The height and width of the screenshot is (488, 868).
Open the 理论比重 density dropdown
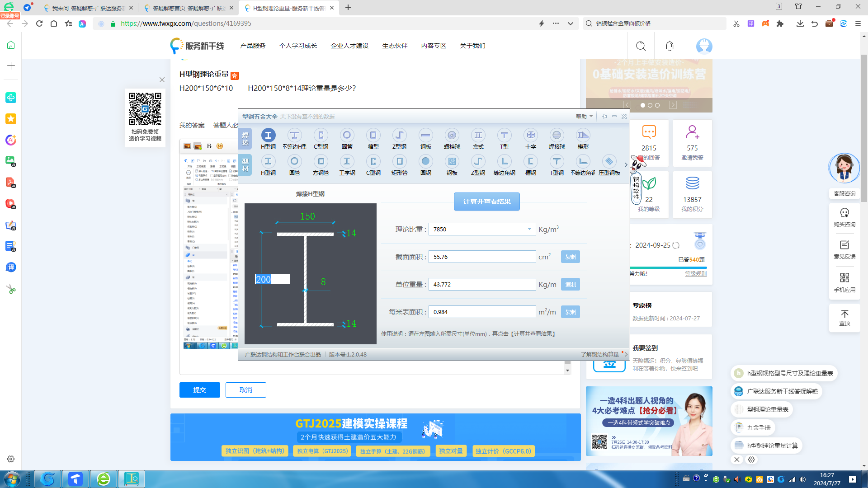pyautogui.click(x=529, y=229)
